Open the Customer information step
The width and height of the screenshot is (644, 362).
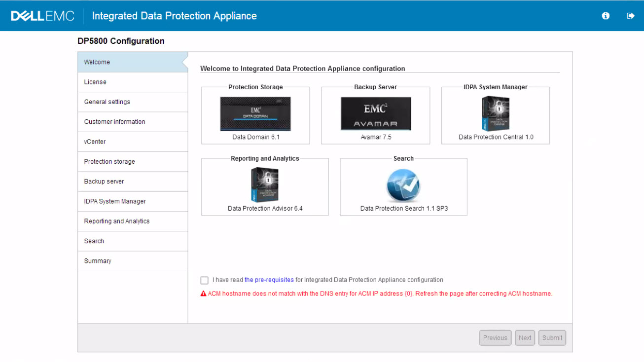coord(114,122)
